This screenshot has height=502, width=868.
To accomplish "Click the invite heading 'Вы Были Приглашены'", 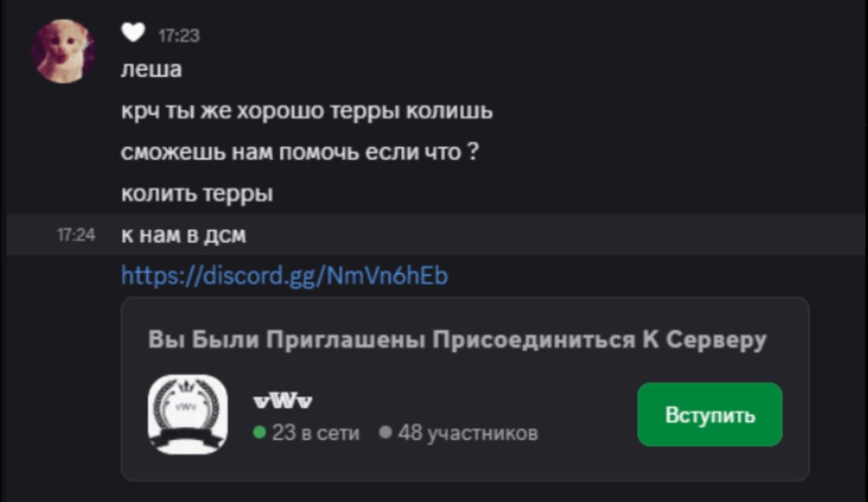I will [287, 339].
